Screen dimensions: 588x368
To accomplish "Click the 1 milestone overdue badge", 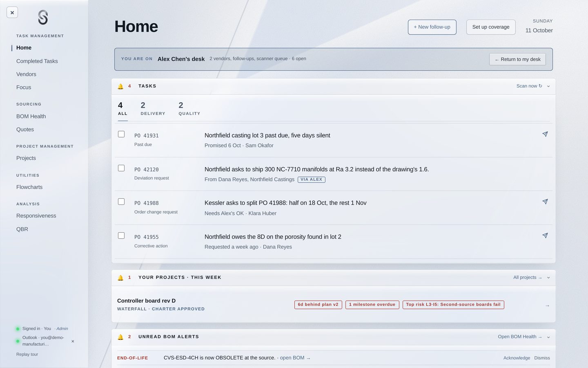I will 372,305.
